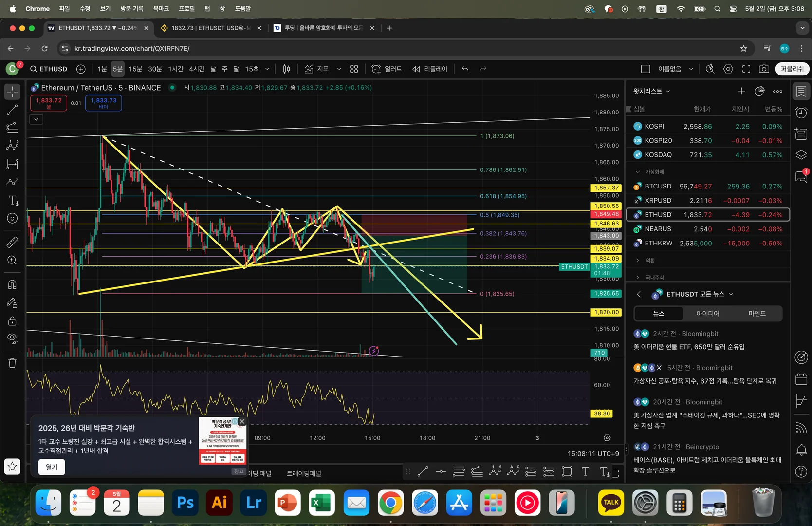Open the 북마크 menu in menu bar
The width and height of the screenshot is (812, 526).
coord(161,9)
